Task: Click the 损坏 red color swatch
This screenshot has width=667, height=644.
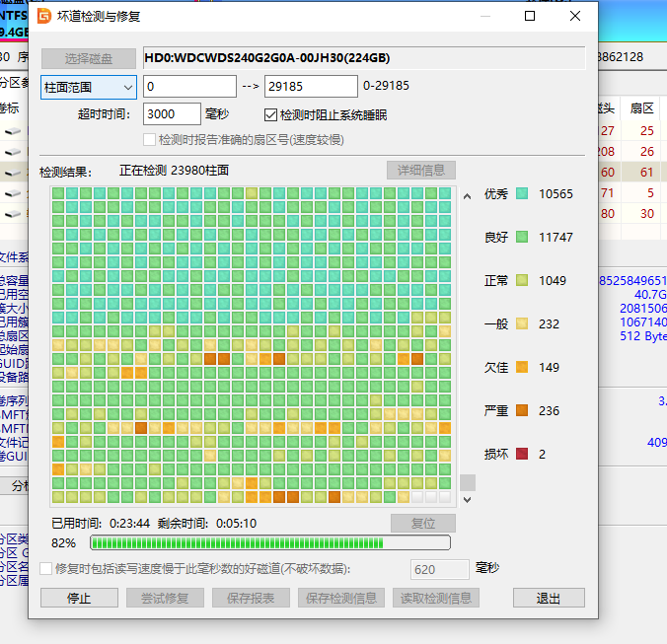Action: (x=522, y=454)
